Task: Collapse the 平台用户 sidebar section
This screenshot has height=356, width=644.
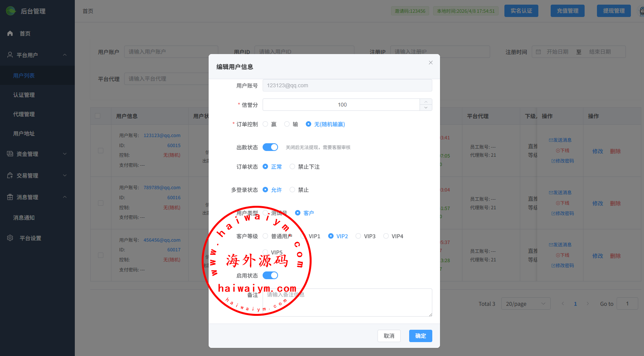Action: pos(65,55)
